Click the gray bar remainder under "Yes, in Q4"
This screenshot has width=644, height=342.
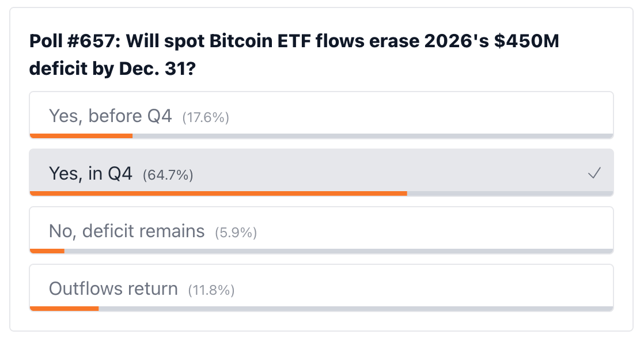(510, 193)
